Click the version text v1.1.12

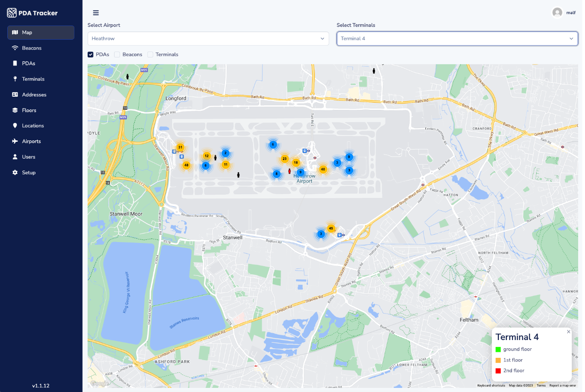tap(41, 386)
